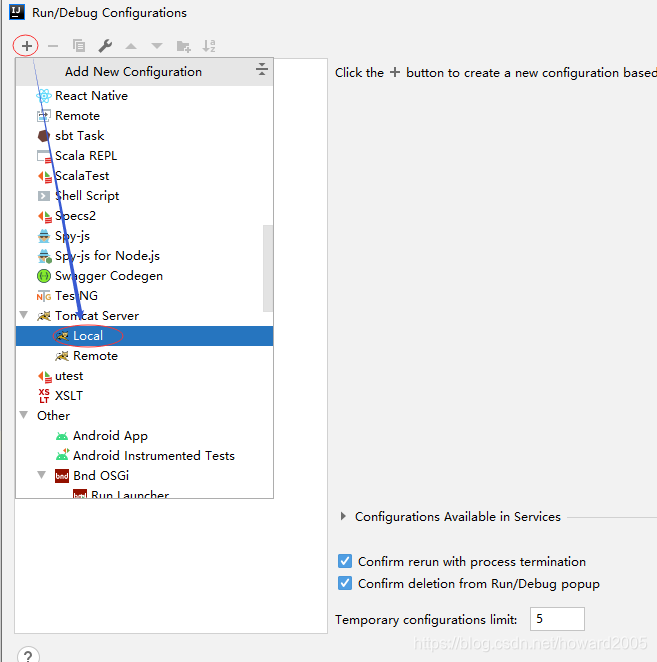Select Scala REPL configuration type
The image size is (657, 662).
(144, 156)
